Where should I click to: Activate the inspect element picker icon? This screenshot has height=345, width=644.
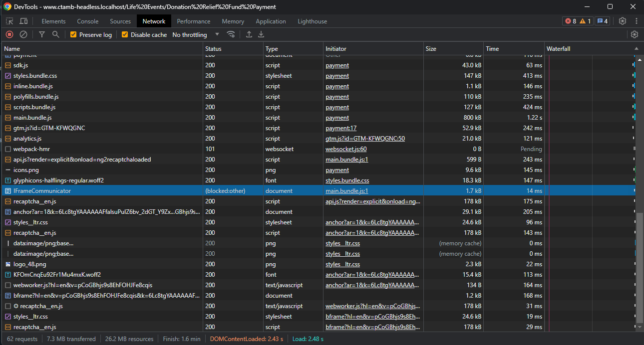[9, 21]
